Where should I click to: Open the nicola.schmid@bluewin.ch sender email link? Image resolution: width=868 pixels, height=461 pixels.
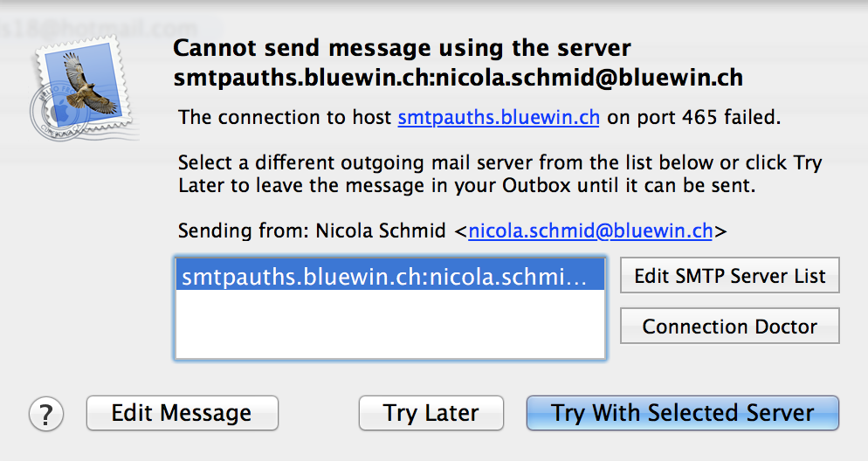tap(590, 231)
